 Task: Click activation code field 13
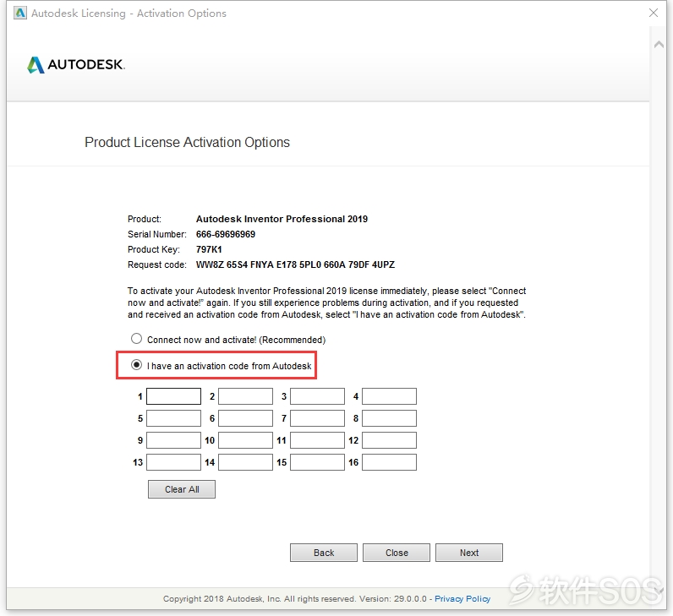[174, 462]
